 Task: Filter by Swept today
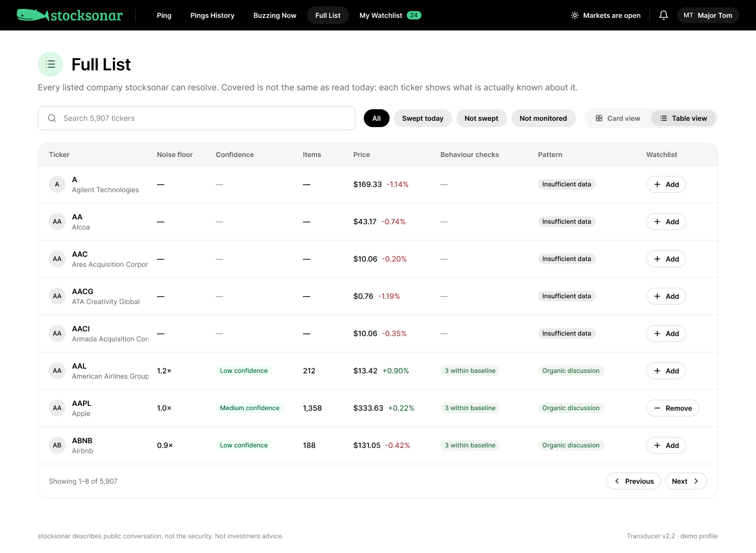click(423, 118)
